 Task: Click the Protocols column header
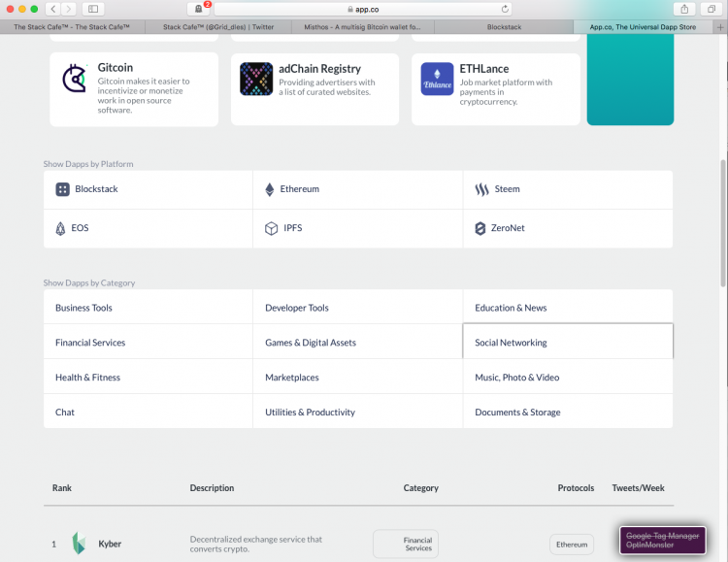click(x=576, y=487)
